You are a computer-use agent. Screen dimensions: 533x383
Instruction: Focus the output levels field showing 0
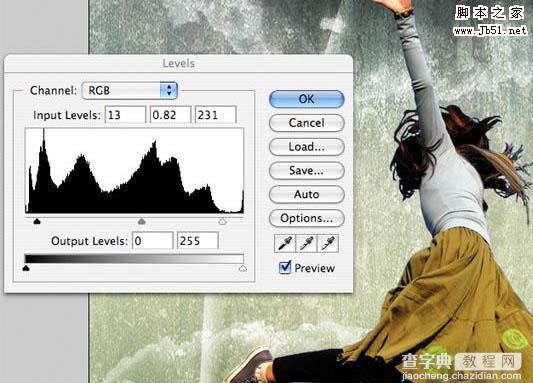point(153,241)
